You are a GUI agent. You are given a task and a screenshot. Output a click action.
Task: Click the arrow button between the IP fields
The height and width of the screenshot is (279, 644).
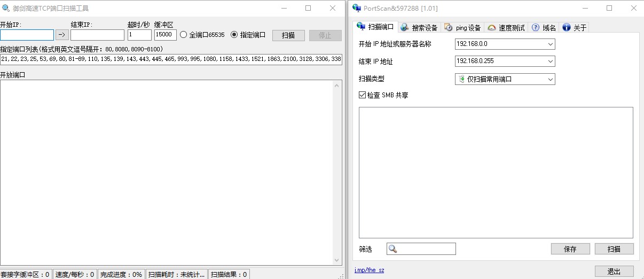coord(62,35)
